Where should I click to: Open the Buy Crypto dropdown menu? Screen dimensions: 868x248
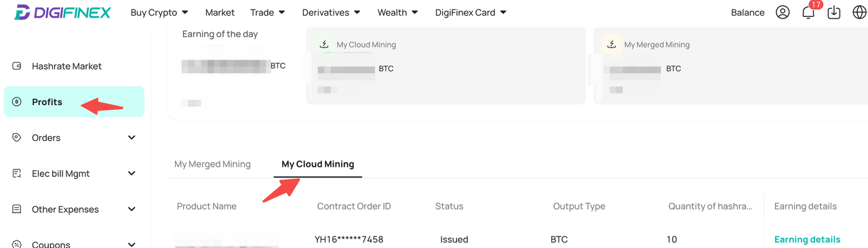tap(159, 12)
